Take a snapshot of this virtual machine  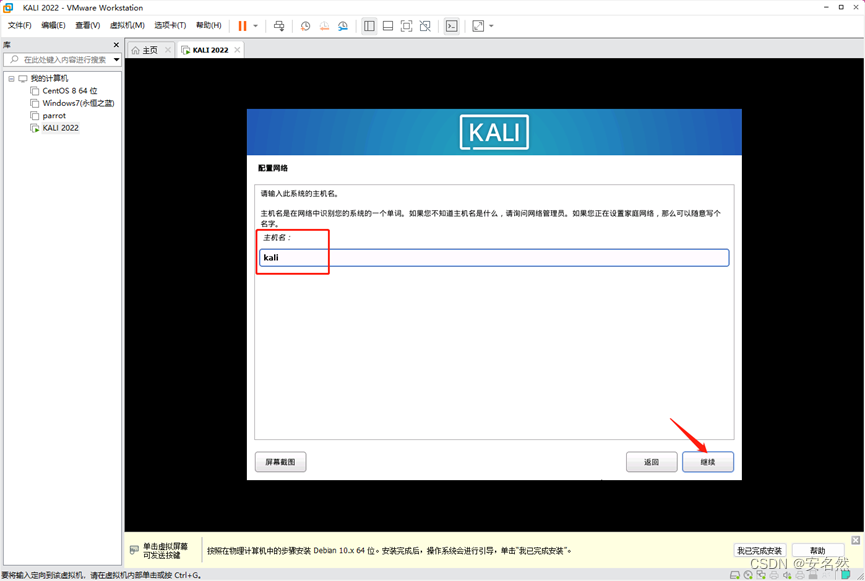305,26
